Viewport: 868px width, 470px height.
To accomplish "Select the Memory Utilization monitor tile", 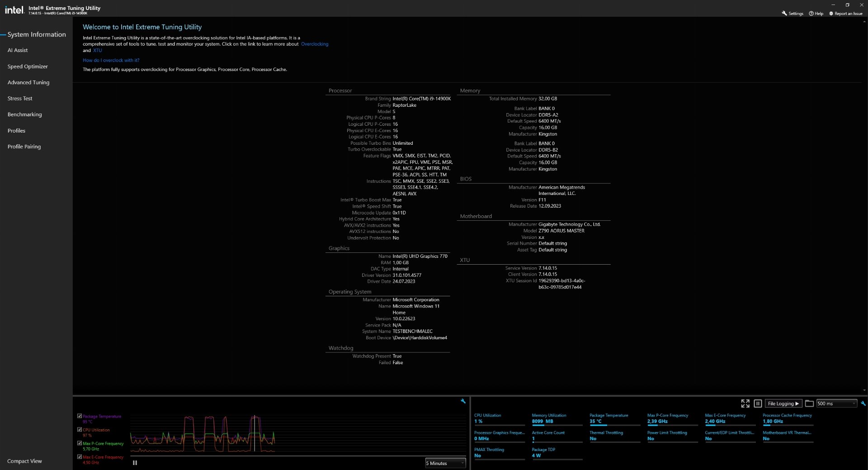I will pyautogui.click(x=557, y=419).
